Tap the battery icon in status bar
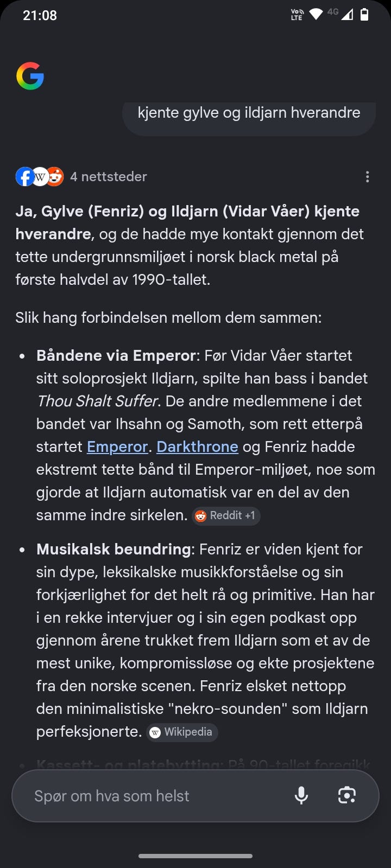 (x=365, y=15)
